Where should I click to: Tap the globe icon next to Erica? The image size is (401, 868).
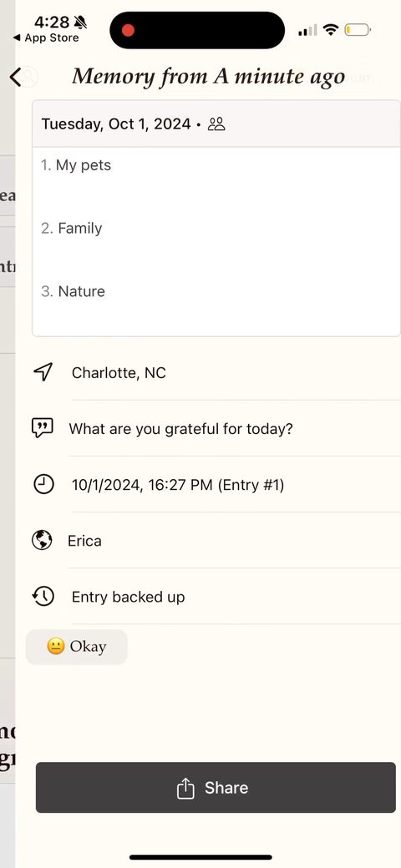pyautogui.click(x=42, y=540)
